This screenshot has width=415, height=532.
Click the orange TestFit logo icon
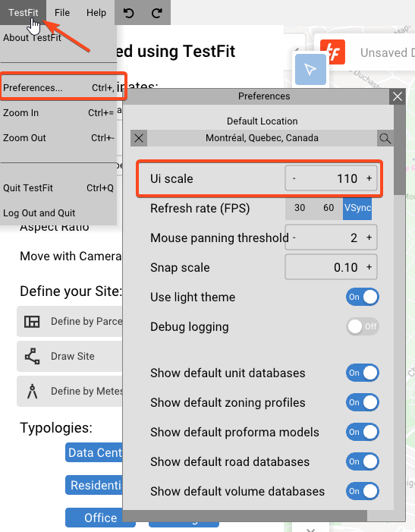(x=332, y=52)
